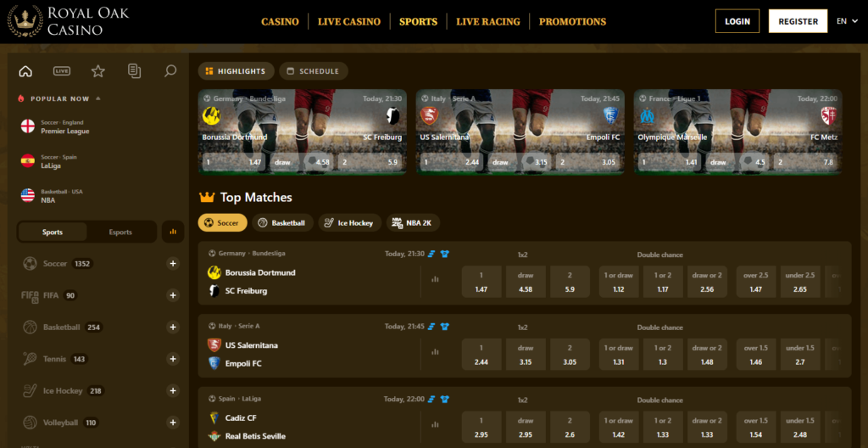Select 'draw or 2' odds at 1.33

[x=708, y=427]
